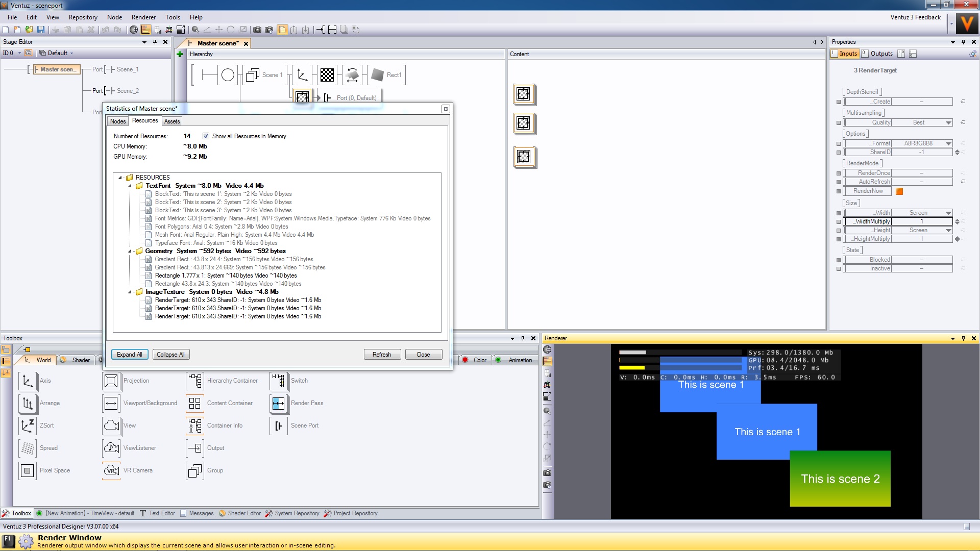Click the Rect1 node icon in Hierarchy
980x551 pixels.
pyautogui.click(x=377, y=75)
